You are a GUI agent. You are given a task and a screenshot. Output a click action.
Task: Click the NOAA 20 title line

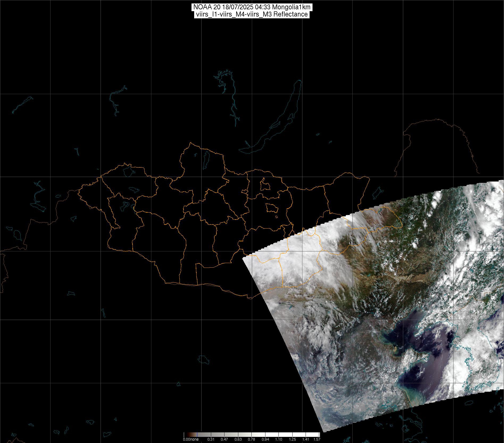click(252, 7)
